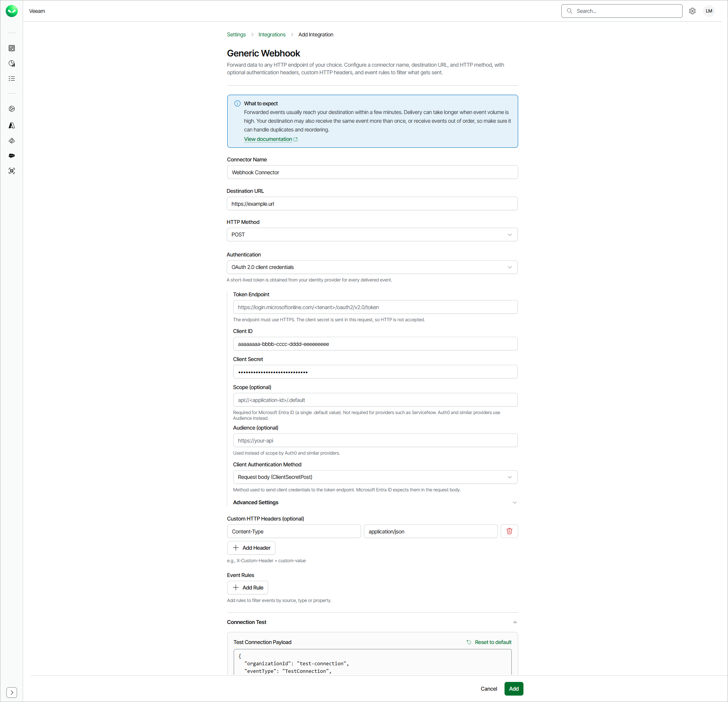Click the Token Endpoint field
This screenshot has height=702, width=728.
(x=375, y=307)
